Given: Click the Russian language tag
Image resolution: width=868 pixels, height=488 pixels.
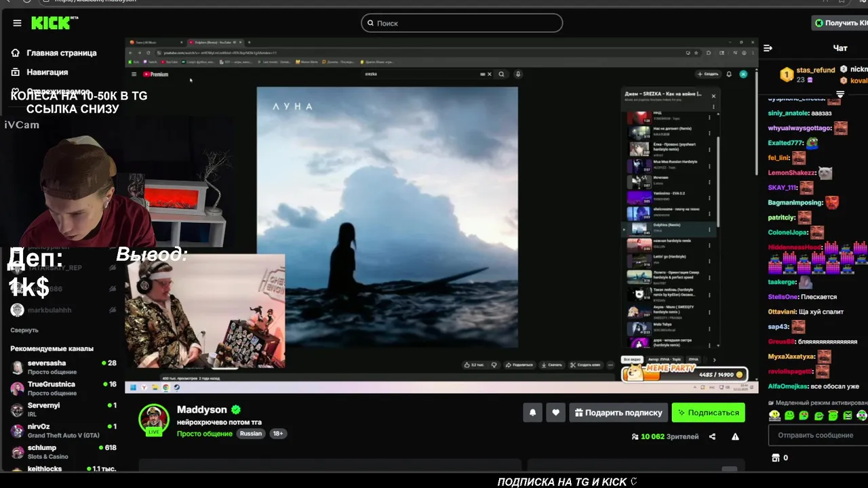Looking at the screenshot, I should 250,434.
